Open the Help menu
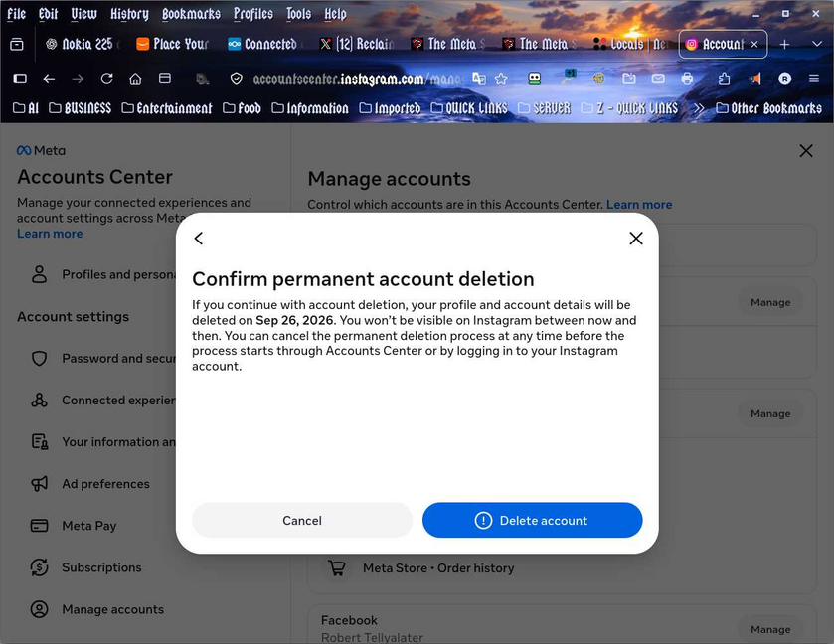The width and height of the screenshot is (834, 644). point(335,14)
